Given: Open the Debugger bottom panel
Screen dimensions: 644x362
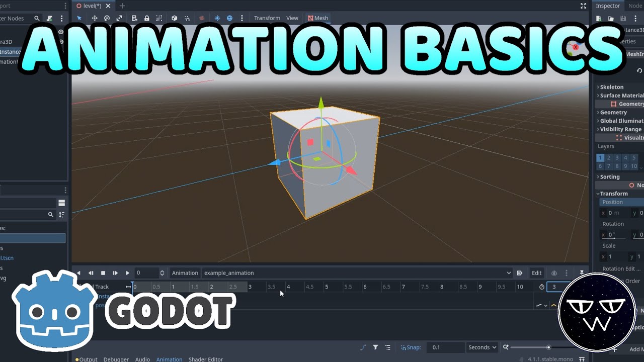Looking at the screenshot, I should pyautogui.click(x=116, y=359).
